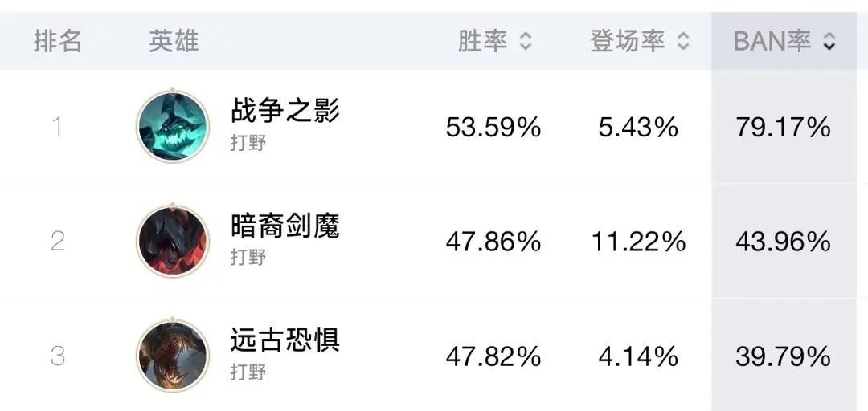The image size is (868, 411).
Task: Click the 打野 label under 战争之影
Action: tap(248, 143)
